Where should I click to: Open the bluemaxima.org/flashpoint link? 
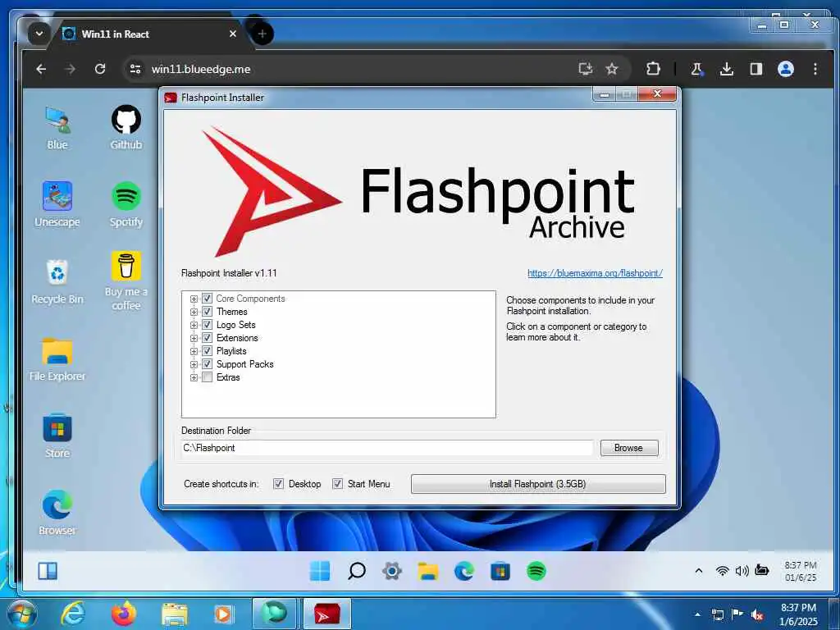click(x=595, y=273)
